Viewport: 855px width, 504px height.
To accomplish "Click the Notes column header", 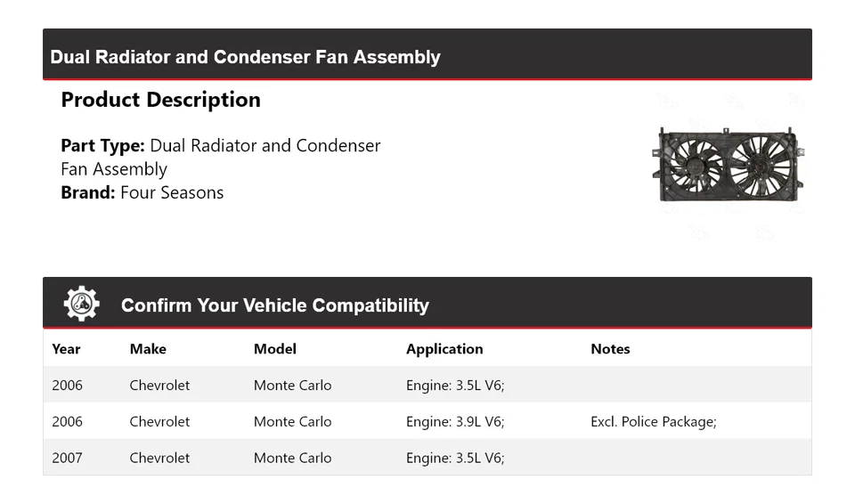I will [x=610, y=349].
